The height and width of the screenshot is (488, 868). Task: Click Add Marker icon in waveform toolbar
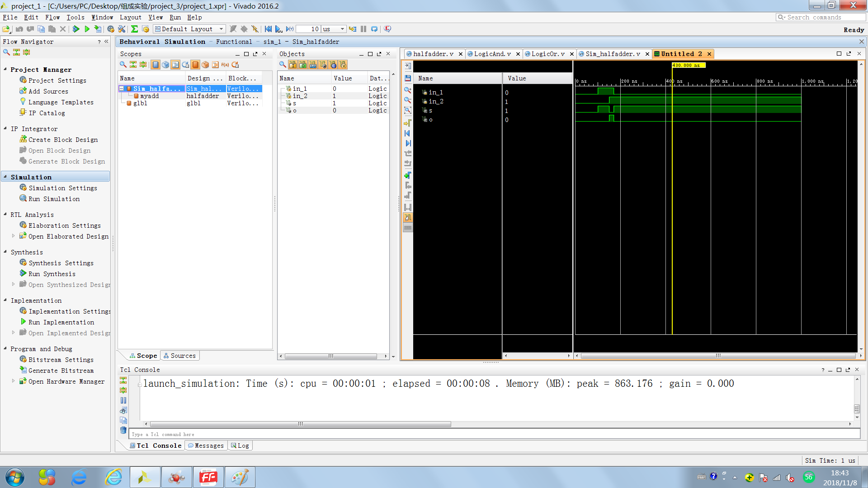click(407, 175)
